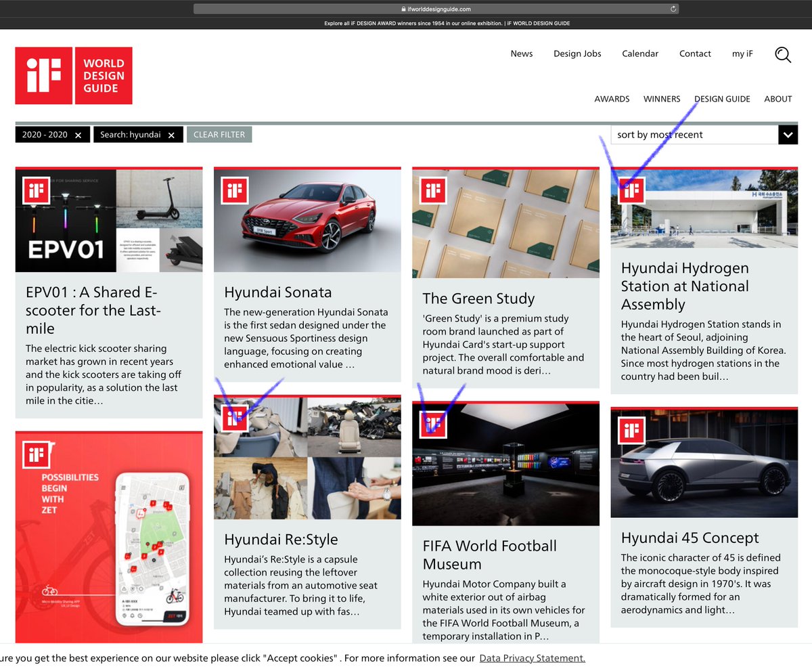Click the CLEAR FILTER button

pyautogui.click(x=219, y=134)
